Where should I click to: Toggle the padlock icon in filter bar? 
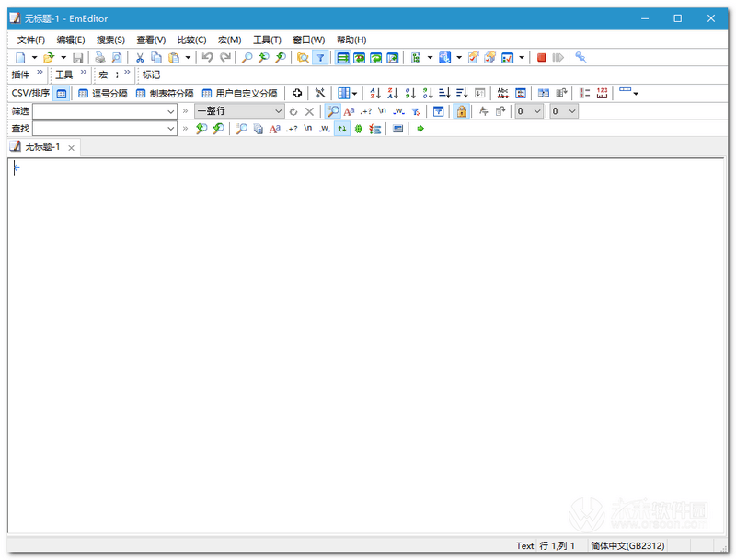tap(462, 111)
